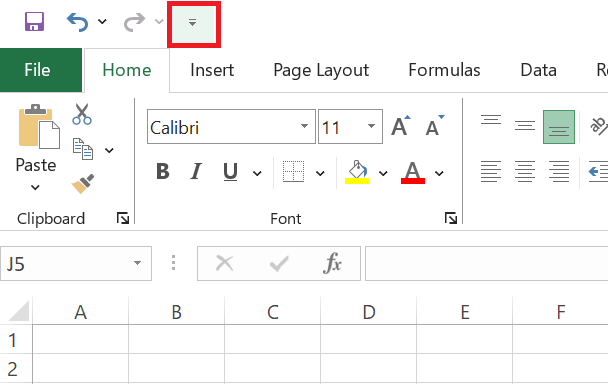Toggle Bottom Align for cells
Screen dimensions: 608x384
pyautogui.click(x=559, y=127)
